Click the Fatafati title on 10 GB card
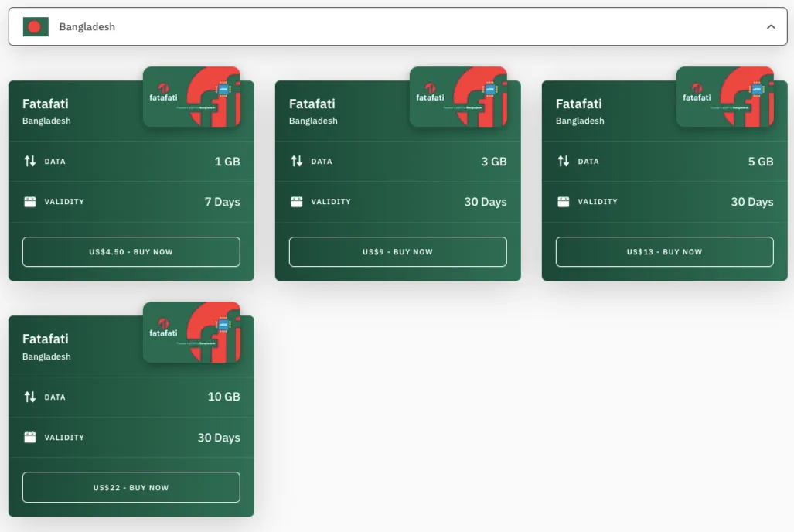 click(x=46, y=339)
